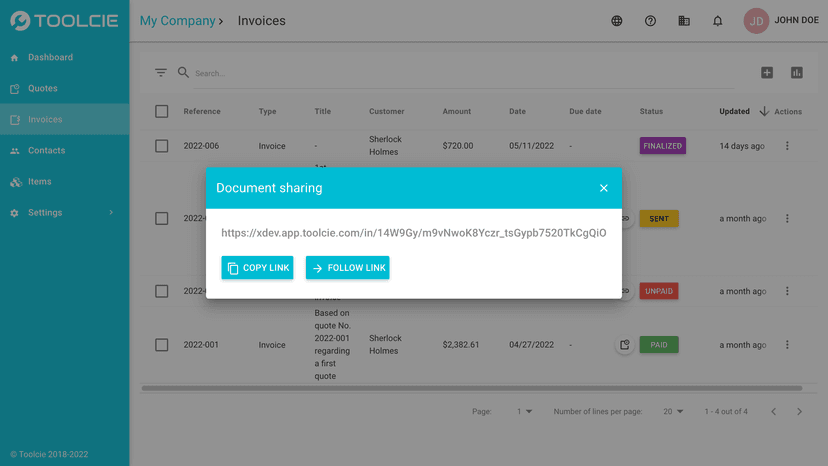Click the search magnifier icon

click(x=183, y=72)
